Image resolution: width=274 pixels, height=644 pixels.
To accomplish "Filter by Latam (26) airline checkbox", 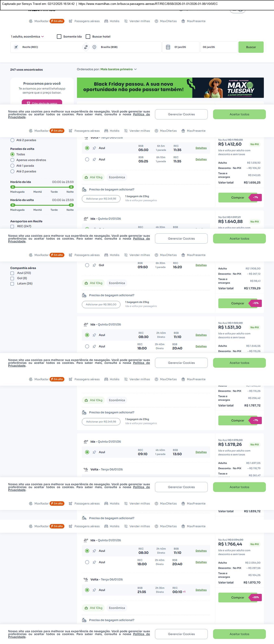I will click(x=12, y=284).
